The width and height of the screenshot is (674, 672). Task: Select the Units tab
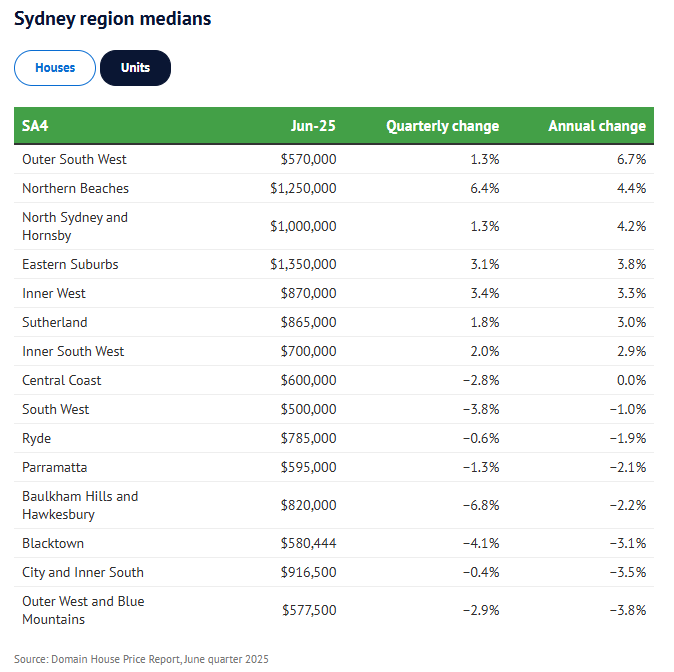tap(135, 68)
